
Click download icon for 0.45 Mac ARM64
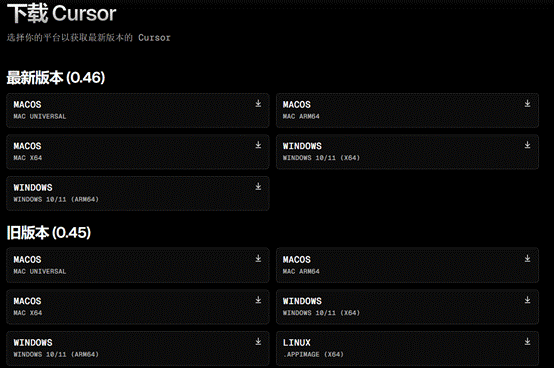pos(528,259)
